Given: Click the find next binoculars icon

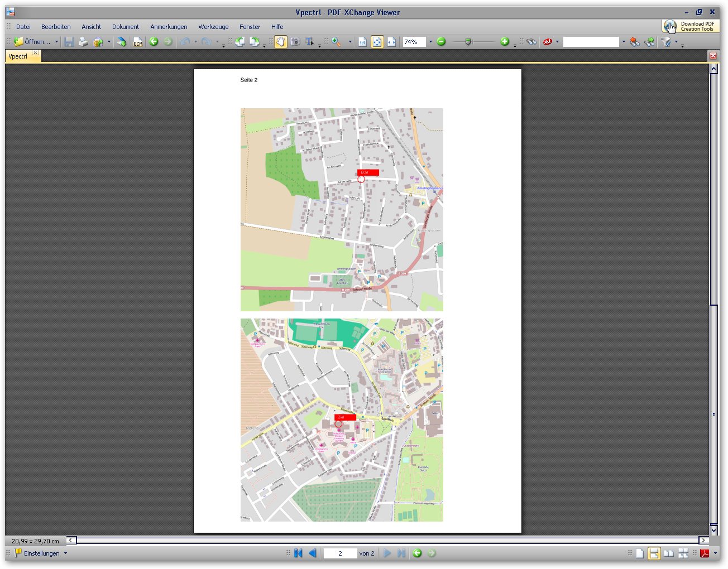Looking at the screenshot, I should click(649, 42).
